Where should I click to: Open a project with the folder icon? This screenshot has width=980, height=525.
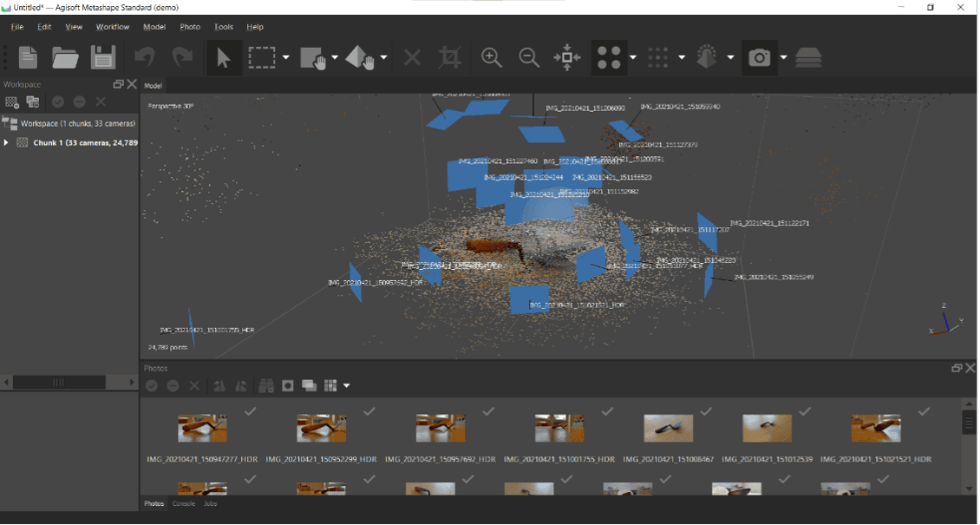65,58
